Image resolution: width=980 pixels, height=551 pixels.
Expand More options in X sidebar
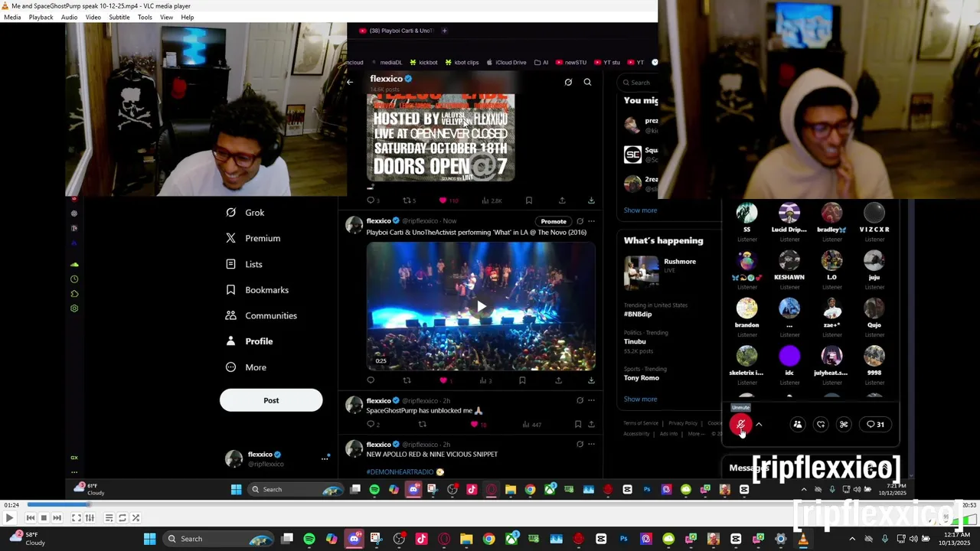point(246,367)
